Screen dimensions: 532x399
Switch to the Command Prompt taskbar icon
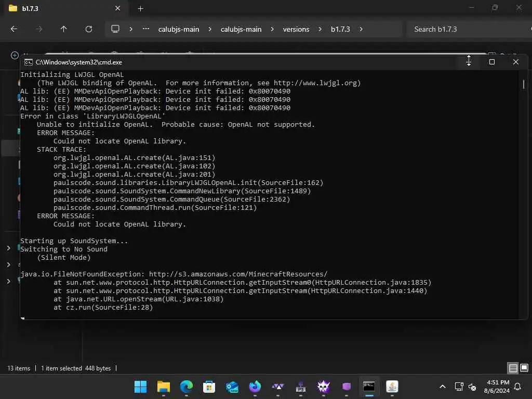click(369, 387)
